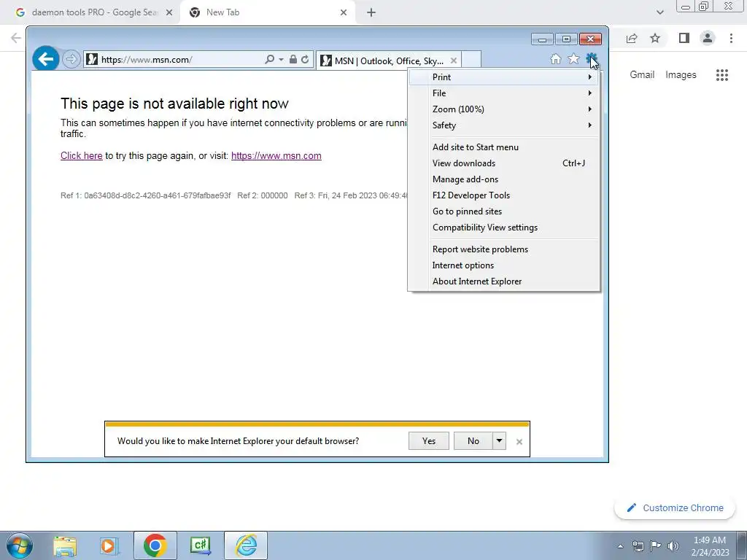Open Action Center flag icon
Viewport: 747px width, 560px height.
(656, 546)
